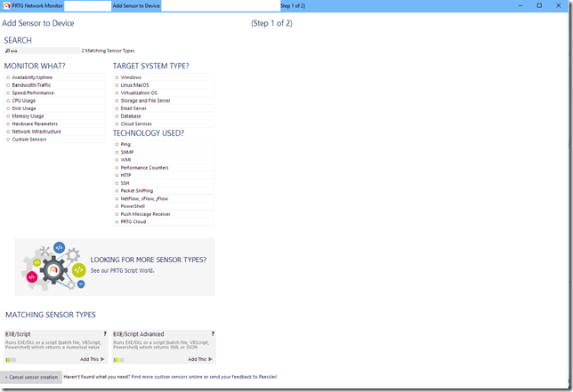Viewport: 573px width, 392px height.
Task: Click '2 Matching Sensor Types' text
Action: pos(108,51)
